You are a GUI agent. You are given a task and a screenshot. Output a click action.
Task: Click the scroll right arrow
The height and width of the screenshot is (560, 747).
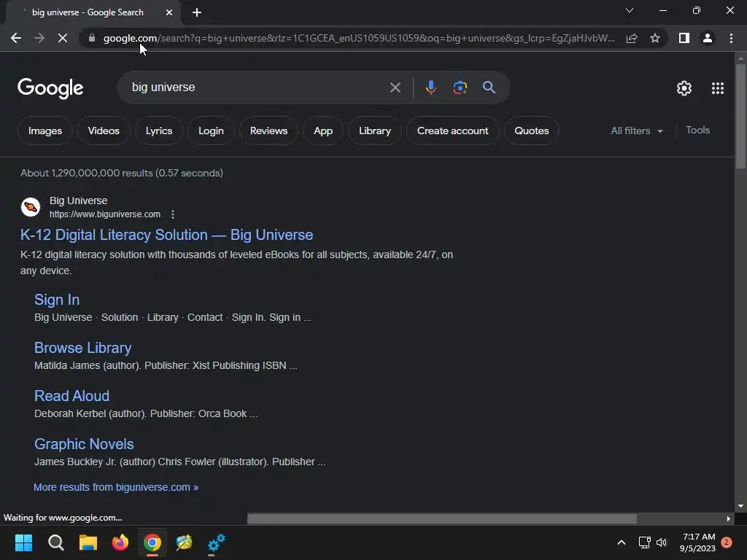click(x=729, y=518)
